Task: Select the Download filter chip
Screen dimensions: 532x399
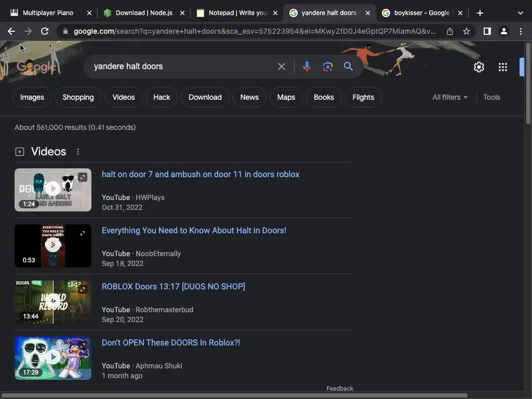Action: tap(205, 97)
